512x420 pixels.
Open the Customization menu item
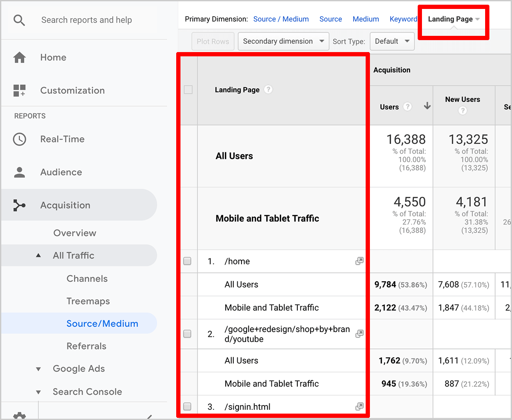pos(72,90)
